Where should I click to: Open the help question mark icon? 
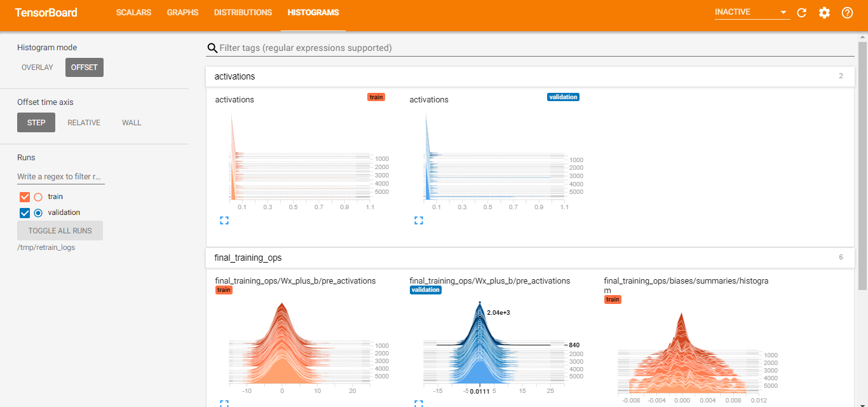coord(847,13)
